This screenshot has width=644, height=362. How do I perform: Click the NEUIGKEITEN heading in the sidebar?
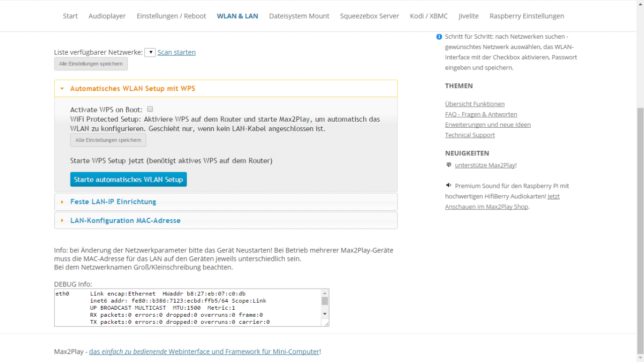point(467,153)
